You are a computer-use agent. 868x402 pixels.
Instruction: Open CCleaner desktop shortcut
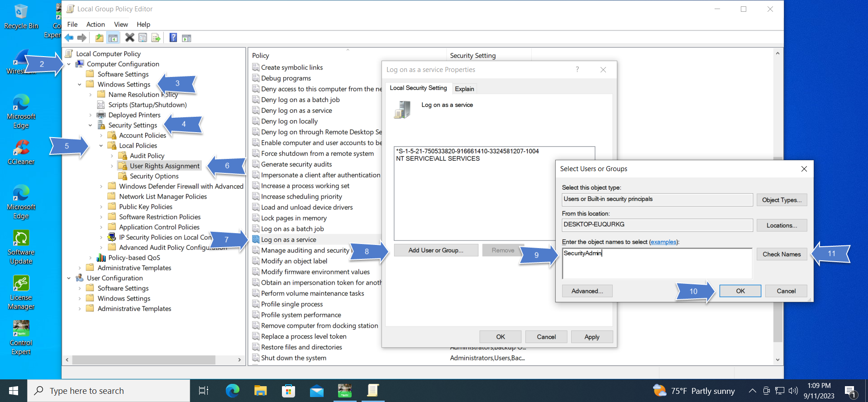21,152
